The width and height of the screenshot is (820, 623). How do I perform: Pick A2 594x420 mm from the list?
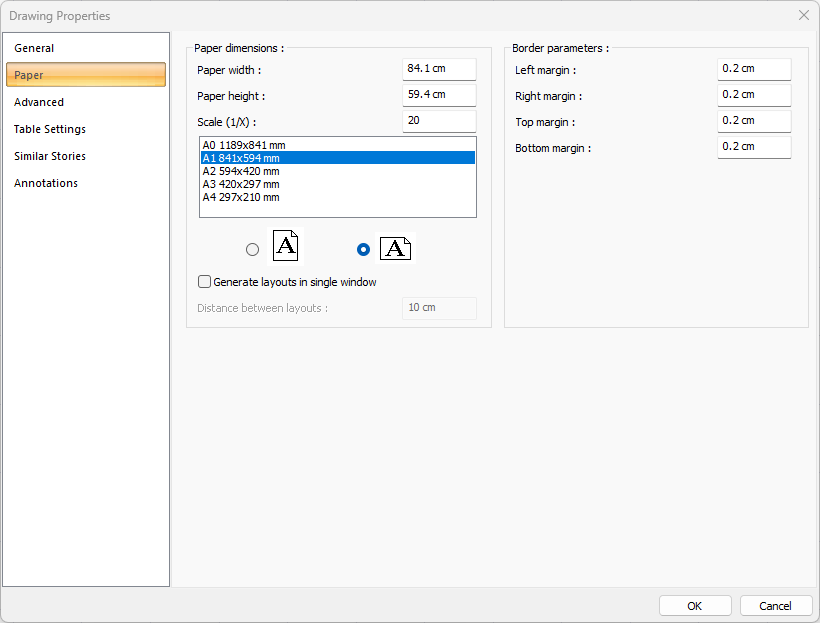pyautogui.click(x=241, y=171)
